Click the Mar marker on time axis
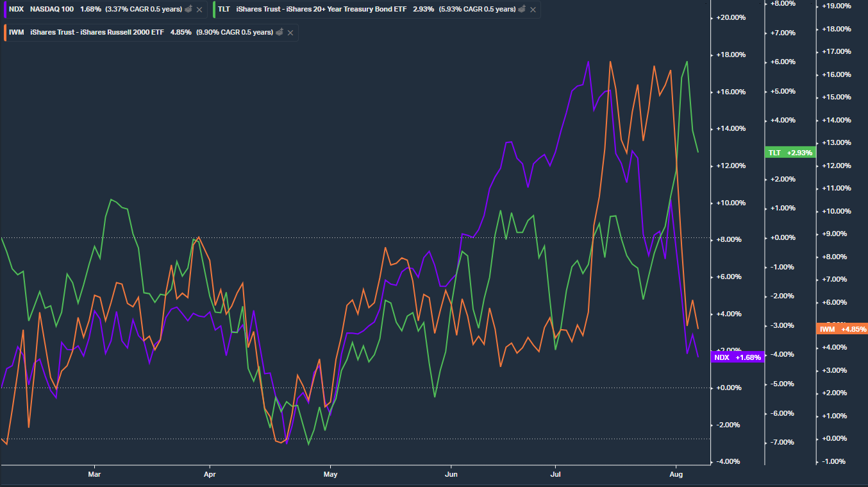This screenshot has height=487, width=868. point(94,475)
